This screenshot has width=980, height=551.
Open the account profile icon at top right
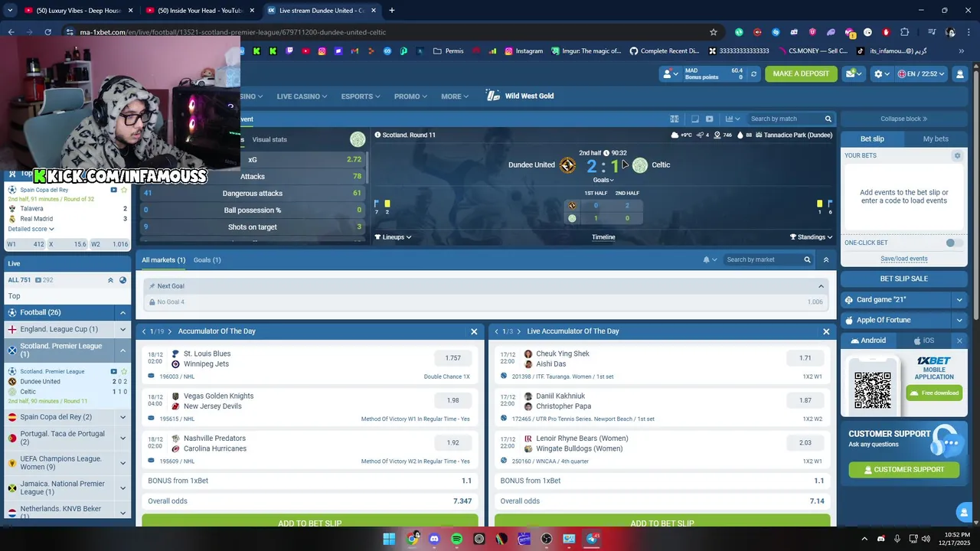[x=960, y=74]
